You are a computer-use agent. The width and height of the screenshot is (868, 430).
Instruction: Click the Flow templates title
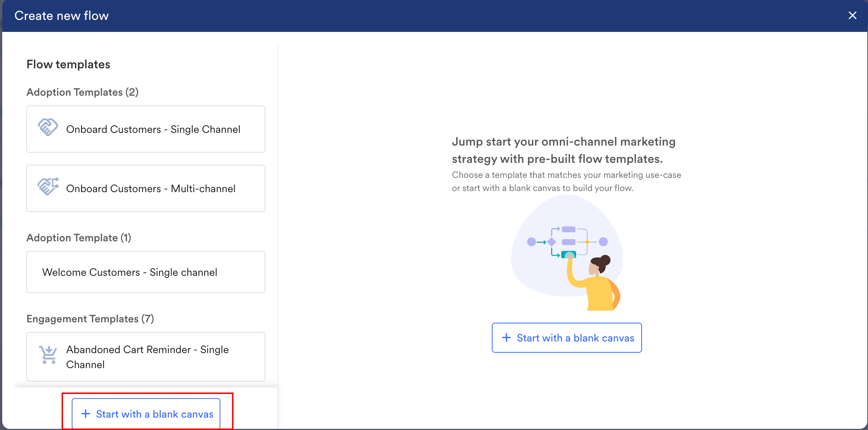tap(68, 65)
